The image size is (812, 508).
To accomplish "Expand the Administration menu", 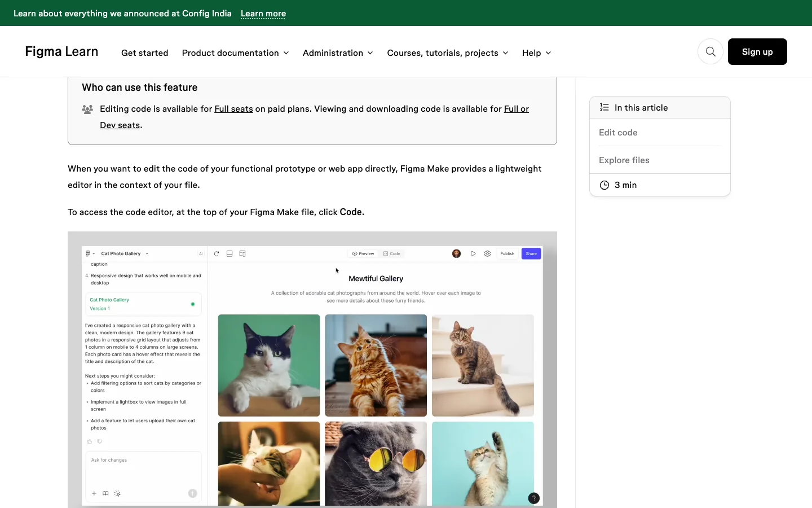I will point(338,53).
